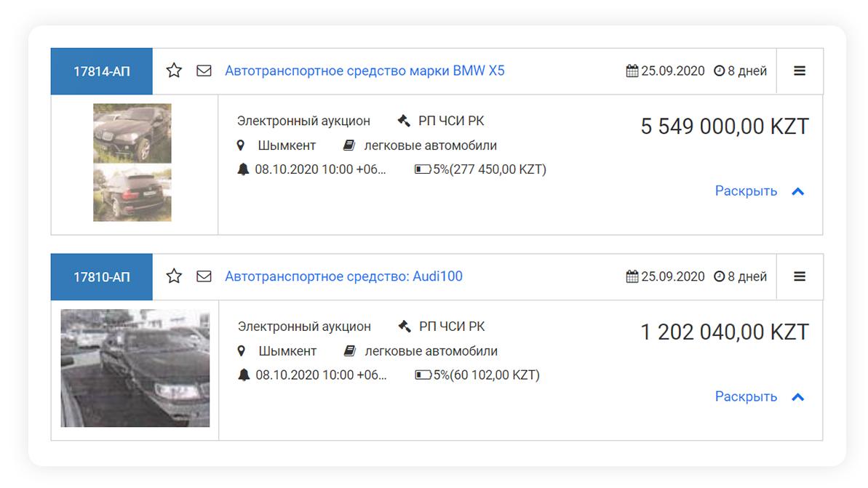
Task: Star the BMW X5 listing as favorite
Action: [x=174, y=71]
